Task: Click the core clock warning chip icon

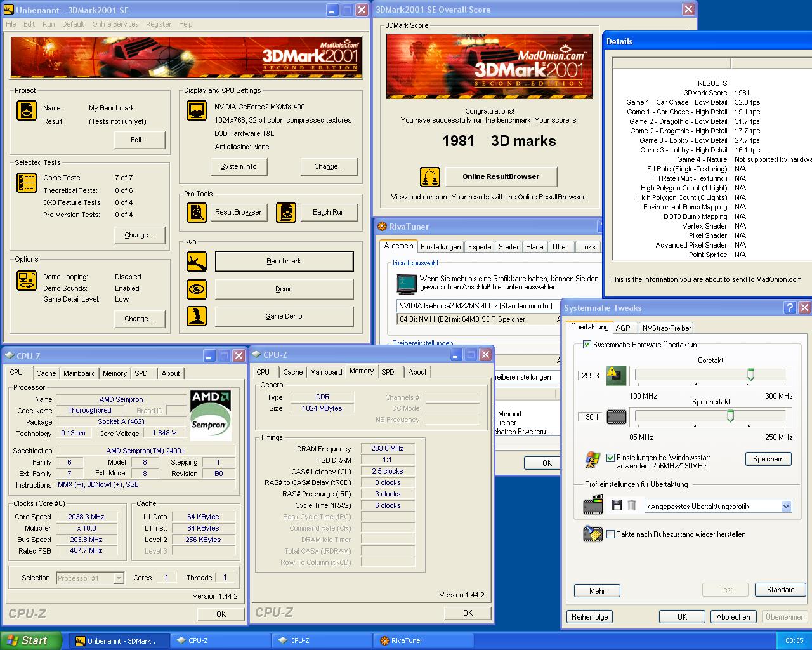Action: point(616,375)
